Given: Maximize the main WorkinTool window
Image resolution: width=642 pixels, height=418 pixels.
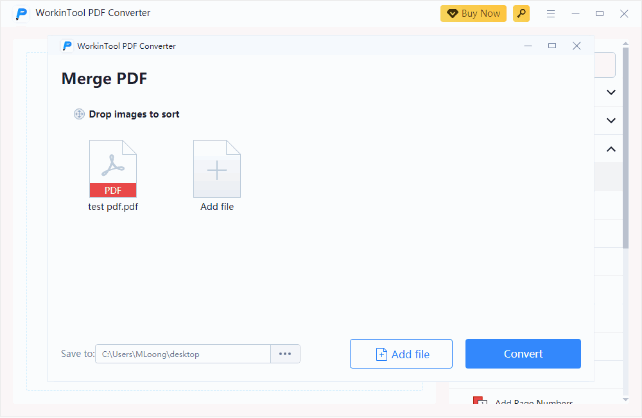Looking at the screenshot, I should pyautogui.click(x=599, y=14).
